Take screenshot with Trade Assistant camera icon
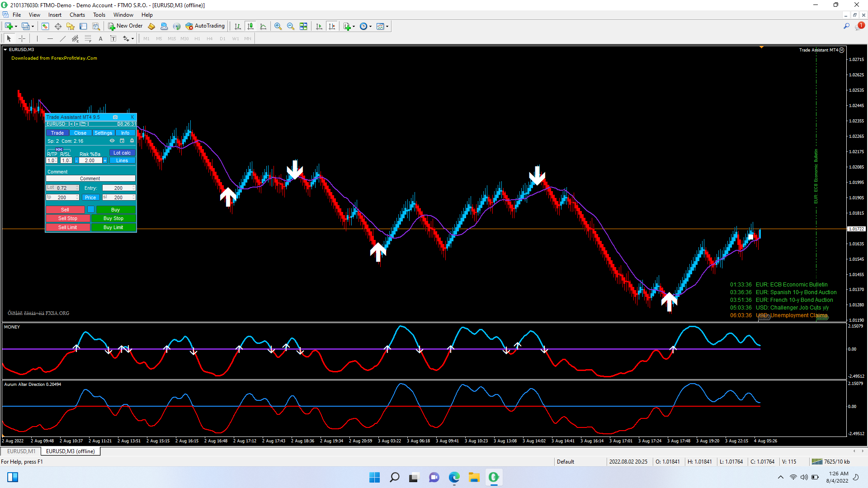The width and height of the screenshot is (868, 488). click(x=115, y=117)
